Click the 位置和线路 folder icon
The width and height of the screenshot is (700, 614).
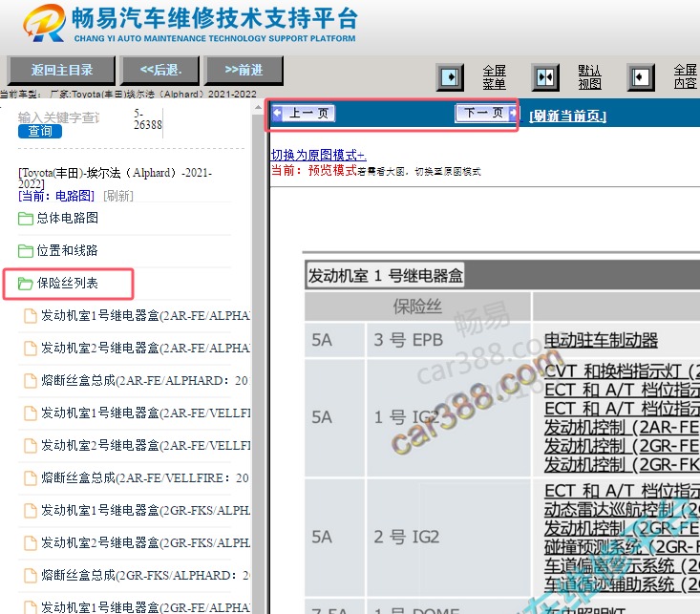(26, 251)
